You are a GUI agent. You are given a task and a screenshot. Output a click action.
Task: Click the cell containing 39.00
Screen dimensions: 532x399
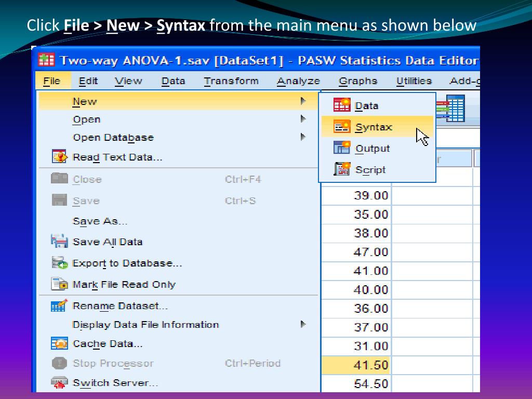[356, 195]
